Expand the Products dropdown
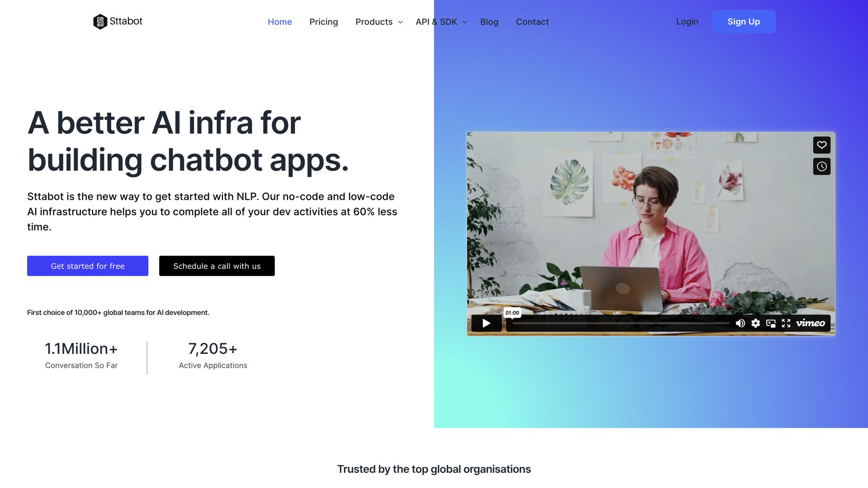The height and width of the screenshot is (488, 868). [x=379, y=22]
